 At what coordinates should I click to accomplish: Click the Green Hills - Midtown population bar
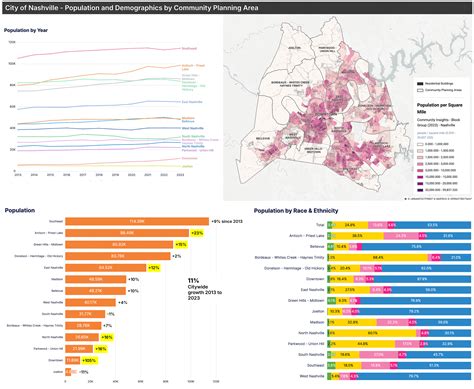119,245
